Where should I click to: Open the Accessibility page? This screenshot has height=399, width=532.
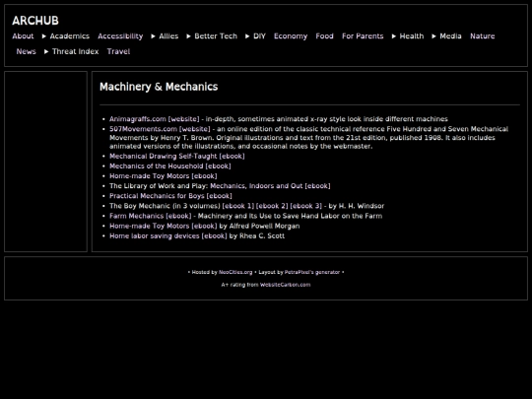coord(120,36)
